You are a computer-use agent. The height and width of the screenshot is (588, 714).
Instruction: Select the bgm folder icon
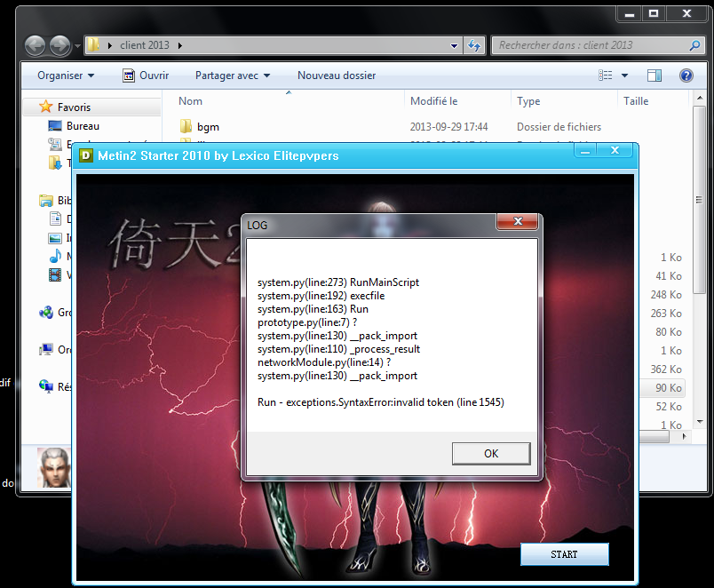tap(186, 127)
